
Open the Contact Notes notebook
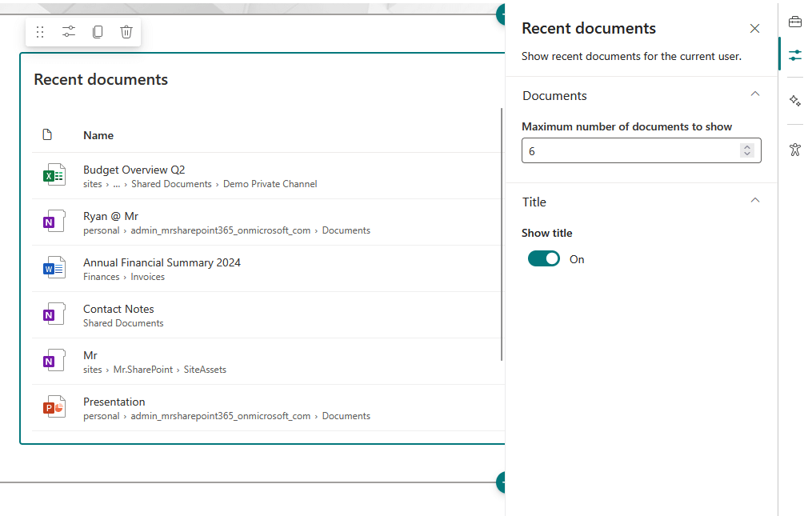(118, 309)
